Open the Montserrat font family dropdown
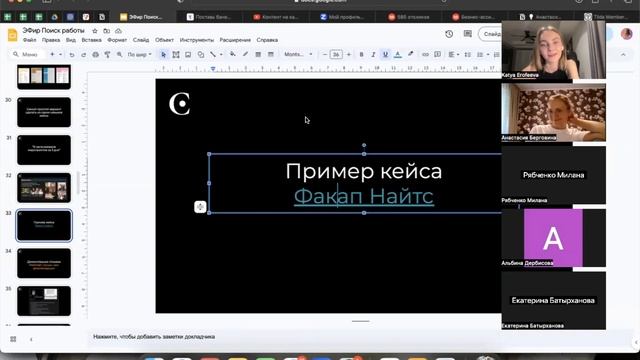Viewport: 640px width, 360px height. pyautogui.click(x=298, y=54)
